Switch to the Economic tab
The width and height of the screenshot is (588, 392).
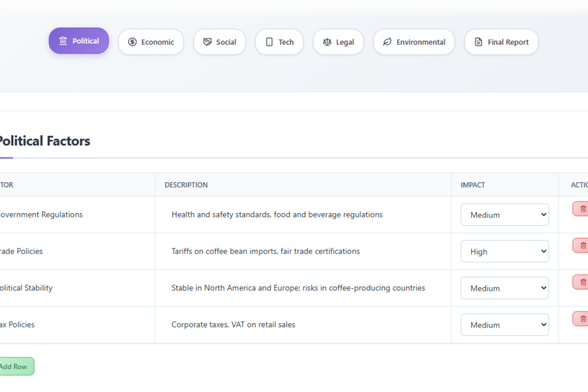click(150, 42)
